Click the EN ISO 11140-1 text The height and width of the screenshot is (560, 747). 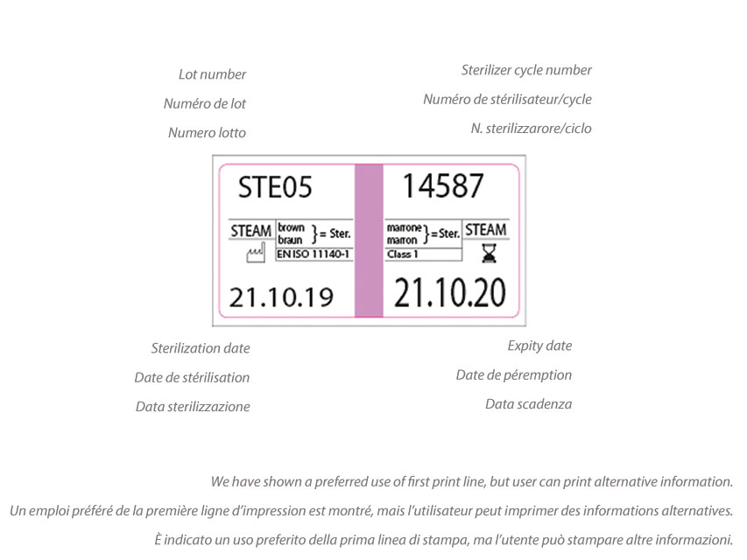click(314, 255)
